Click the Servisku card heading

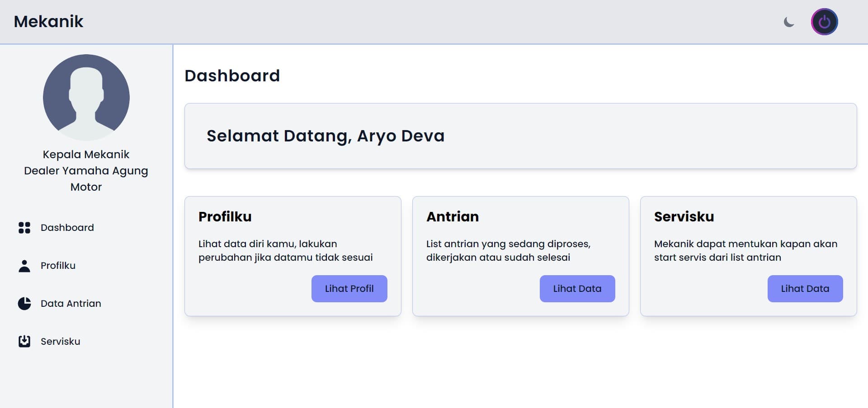coord(684,217)
